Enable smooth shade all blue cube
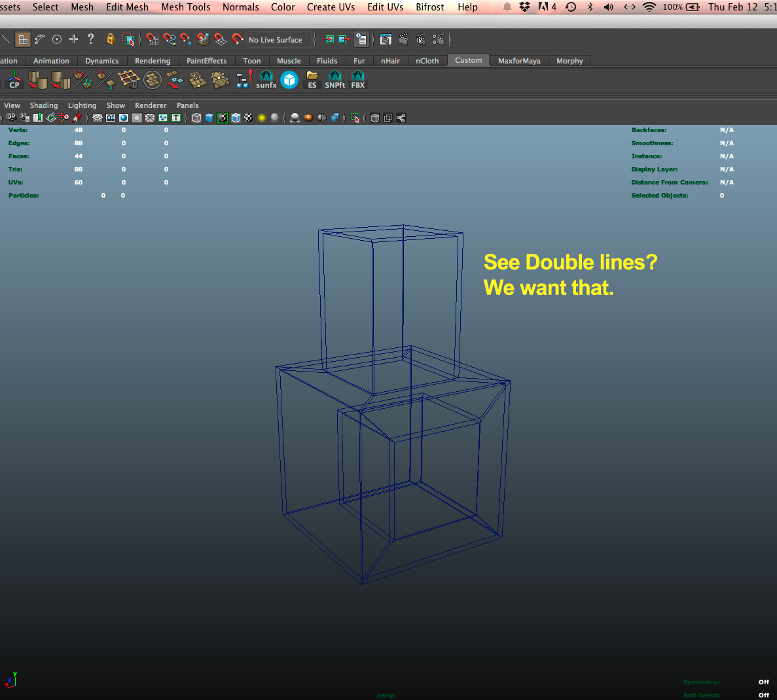Viewport: 777px width, 700px height. point(209,118)
